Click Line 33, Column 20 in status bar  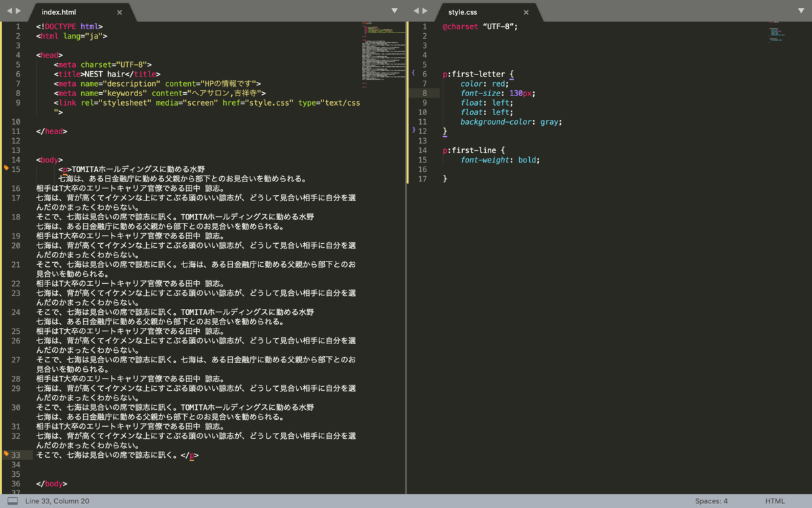(x=57, y=501)
